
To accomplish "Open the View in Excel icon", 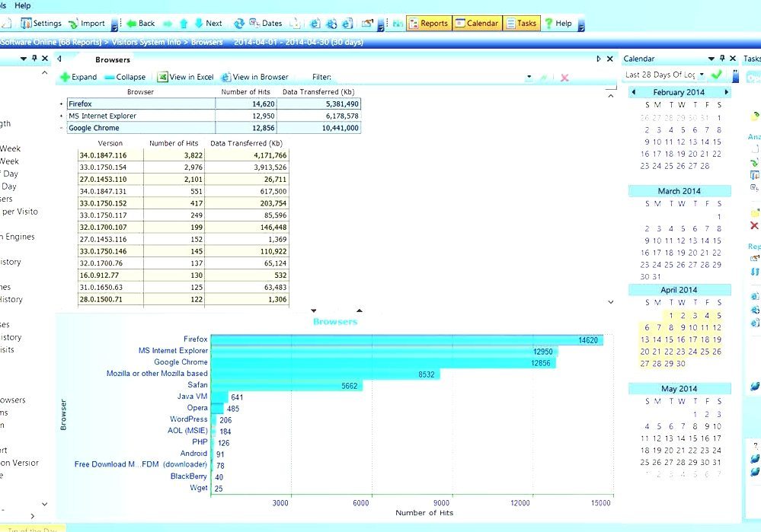I will [x=162, y=77].
